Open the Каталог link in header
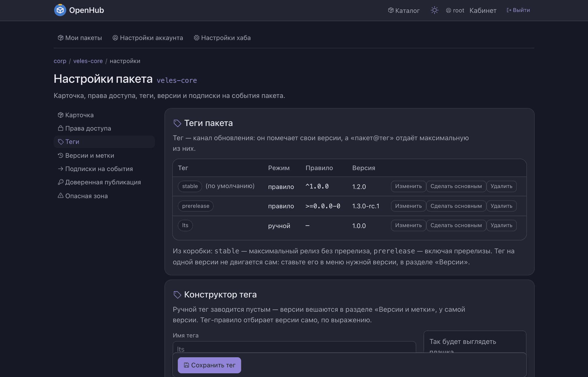 404,10
